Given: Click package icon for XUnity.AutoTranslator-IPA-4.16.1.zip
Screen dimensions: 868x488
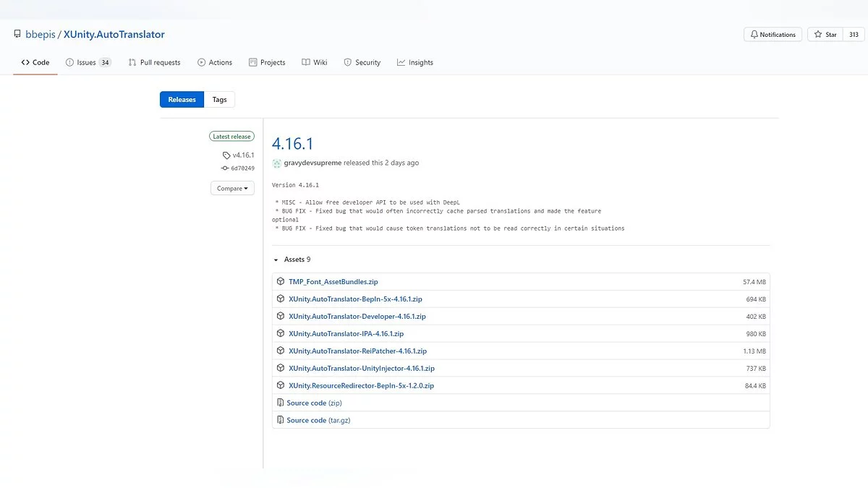Looking at the screenshot, I should point(281,333).
